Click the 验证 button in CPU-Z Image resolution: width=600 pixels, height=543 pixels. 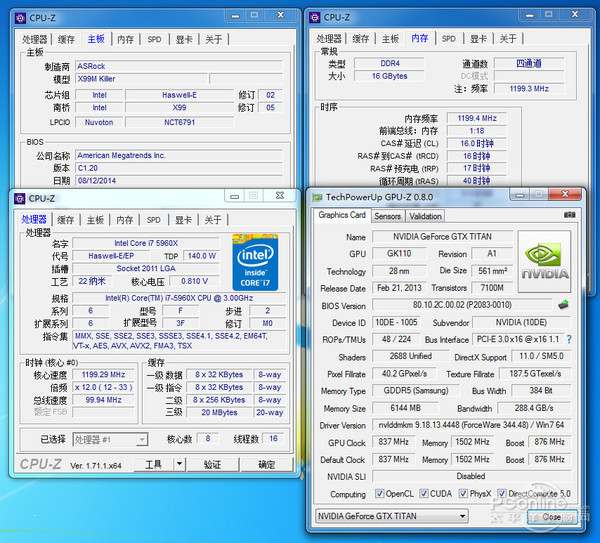tap(213, 465)
